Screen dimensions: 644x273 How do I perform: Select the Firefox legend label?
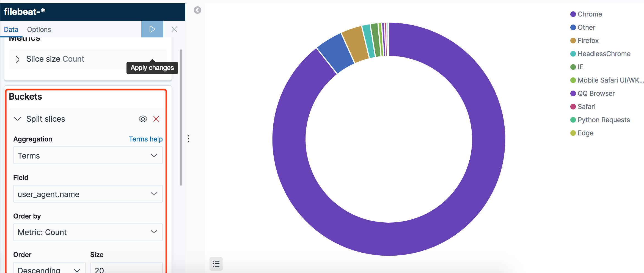(x=588, y=41)
